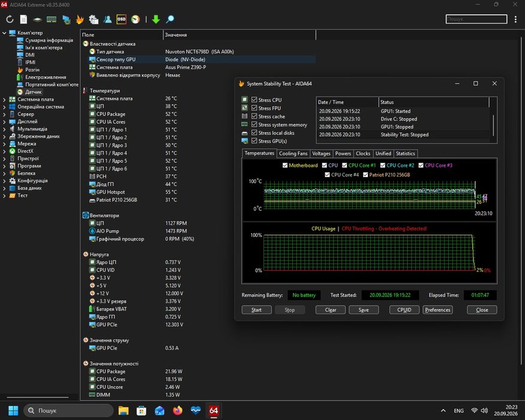Open the Voltages tab
Viewport: 525px width, 420px height.
321,154
